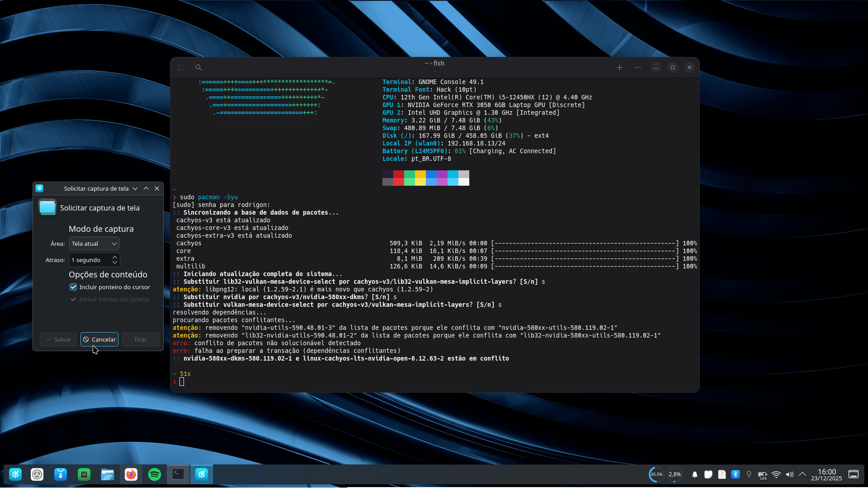The width and height of the screenshot is (868, 488).
Task: Open the Área 'Tela atual' dropdown
Action: click(94, 244)
